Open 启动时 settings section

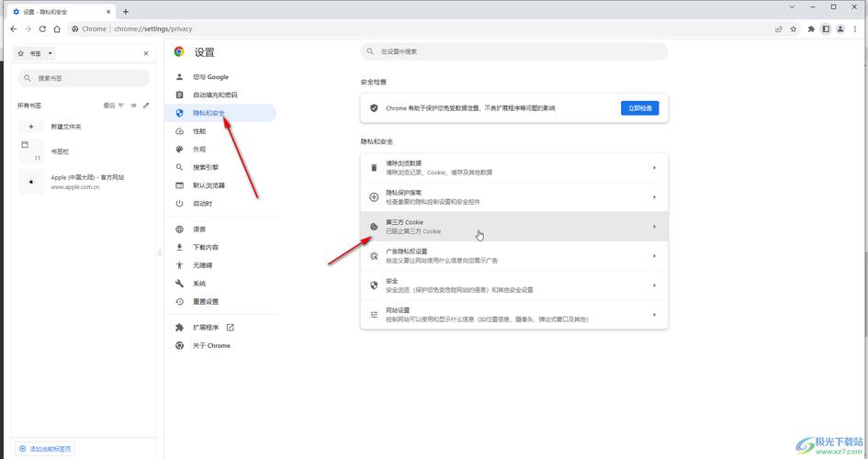click(220, 204)
